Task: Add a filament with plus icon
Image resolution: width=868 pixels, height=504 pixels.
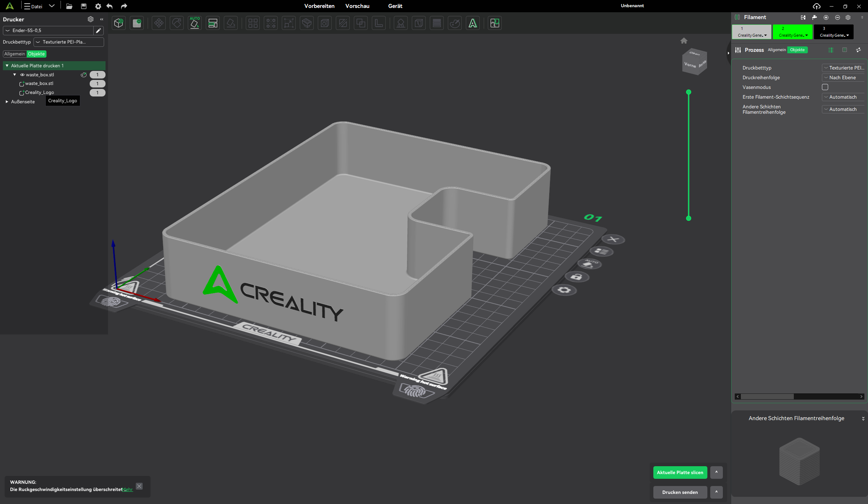Action: pyautogui.click(x=826, y=17)
